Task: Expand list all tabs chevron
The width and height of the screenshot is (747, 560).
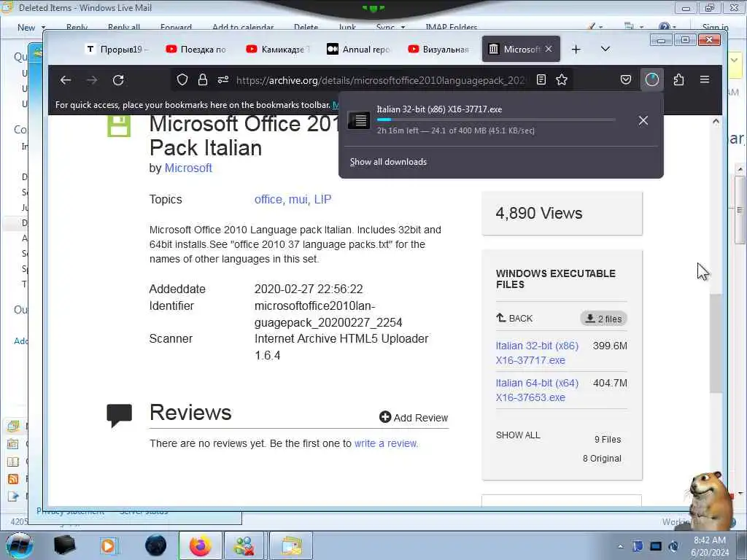Action: pos(605,49)
